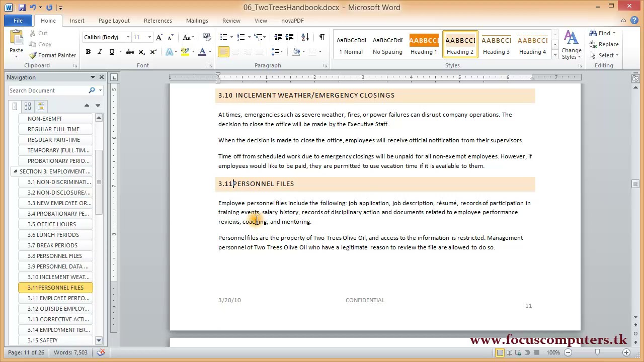Image resolution: width=644 pixels, height=362 pixels.
Task: Open the font size dropdown
Action: (x=149, y=37)
